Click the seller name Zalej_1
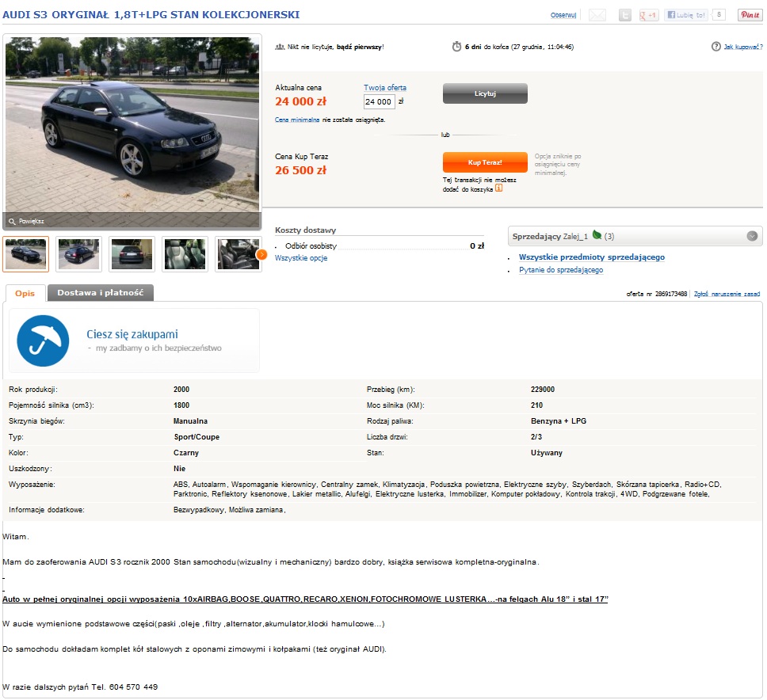Viewport: 767px width, 700px height. (x=575, y=237)
